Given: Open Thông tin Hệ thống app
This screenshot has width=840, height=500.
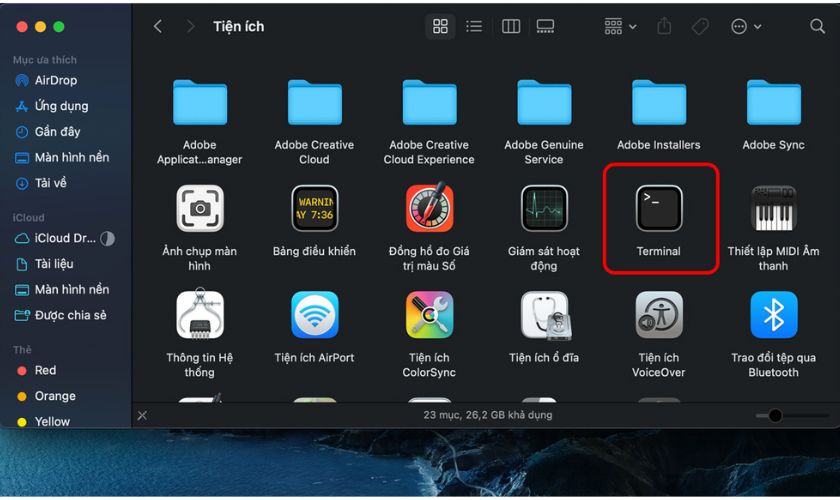Looking at the screenshot, I should (x=200, y=315).
